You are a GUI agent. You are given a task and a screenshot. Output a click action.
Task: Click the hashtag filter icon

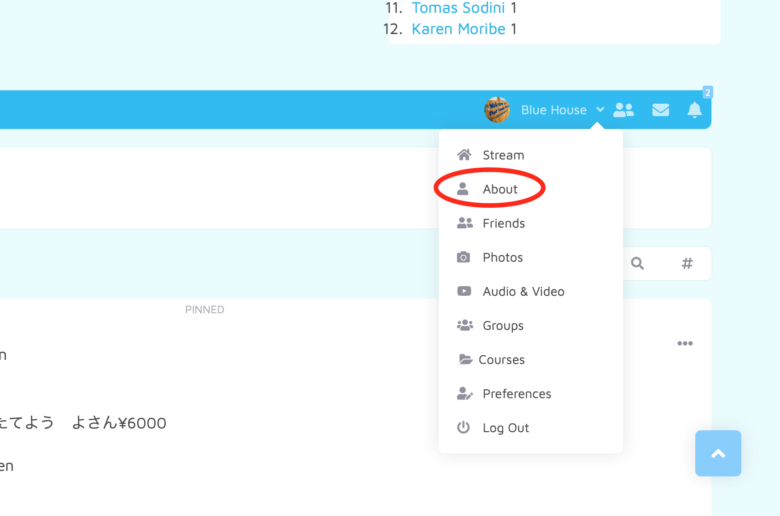coord(687,264)
